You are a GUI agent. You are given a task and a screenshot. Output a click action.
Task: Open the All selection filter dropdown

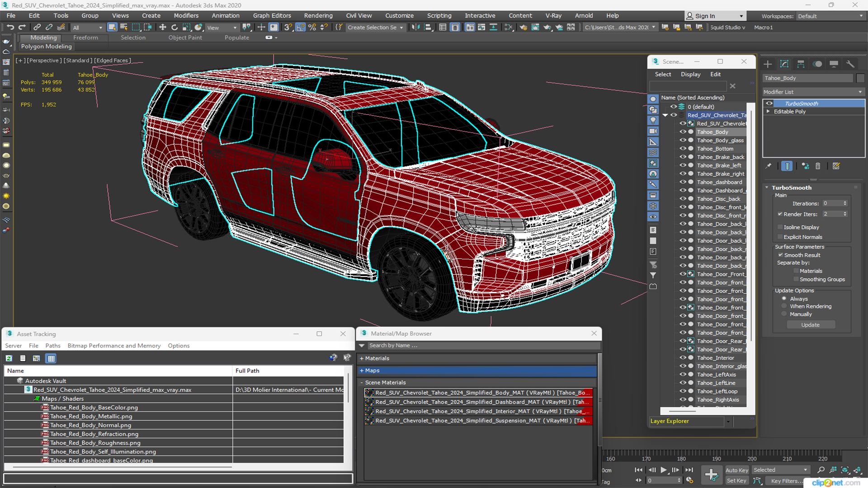(x=88, y=28)
